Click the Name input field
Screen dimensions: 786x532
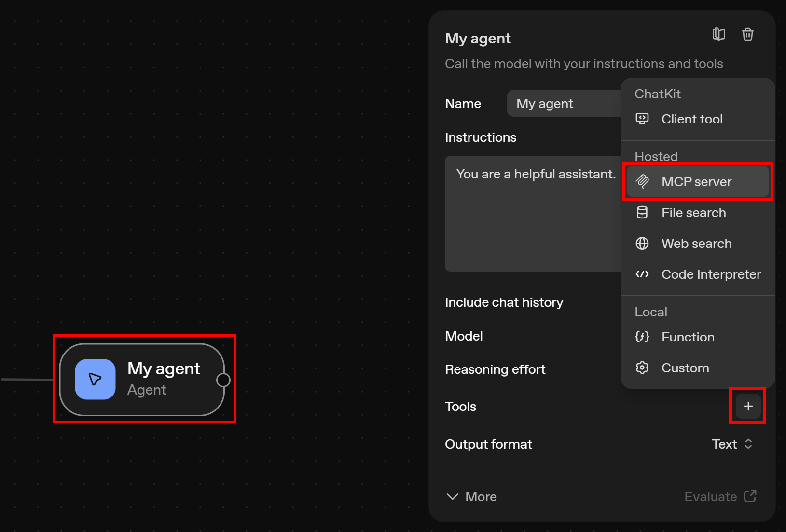pyautogui.click(x=563, y=104)
